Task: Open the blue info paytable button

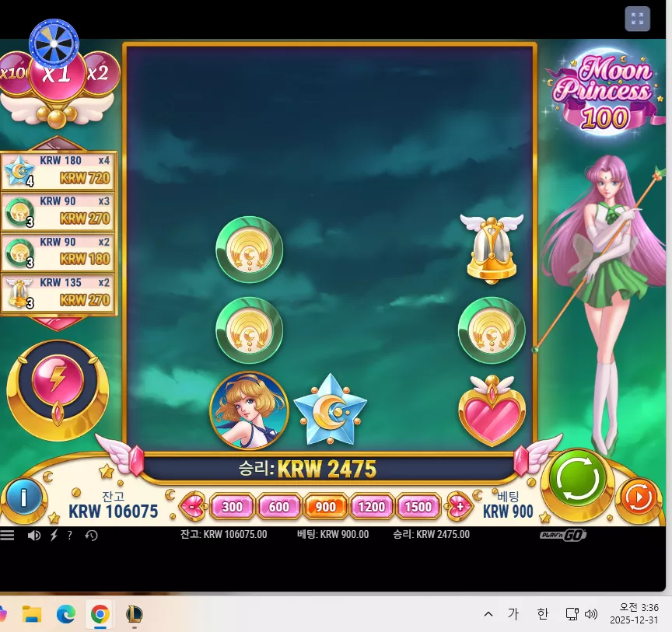Action: 23,498
